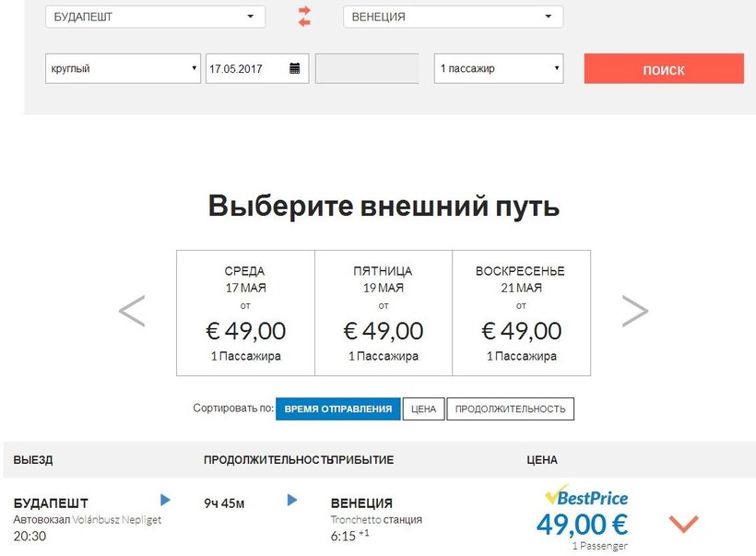Click the BestPrice badge
The image size is (756, 556).
[x=586, y=497]
